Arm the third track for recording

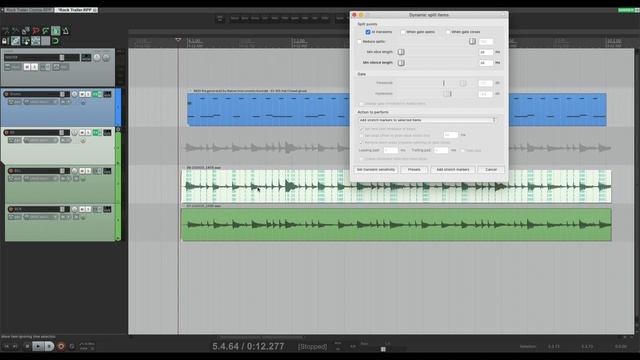(x=11, y=171)
